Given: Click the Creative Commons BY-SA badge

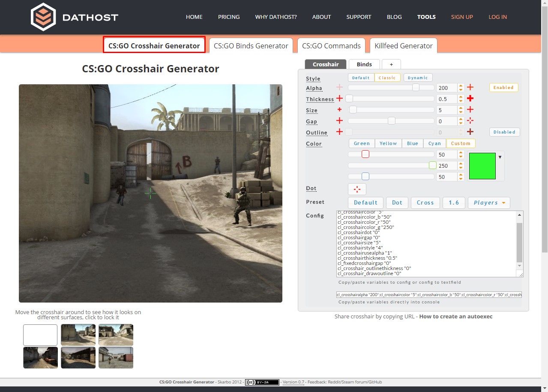Looking at the screenshot, I should tap(262, 382).
